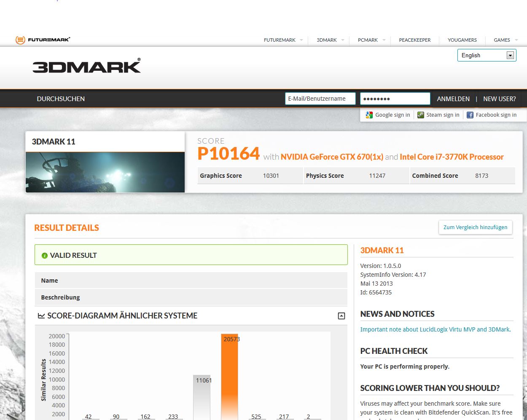Click Steam sign in text

pyautogui.click(x=443, y=115)
